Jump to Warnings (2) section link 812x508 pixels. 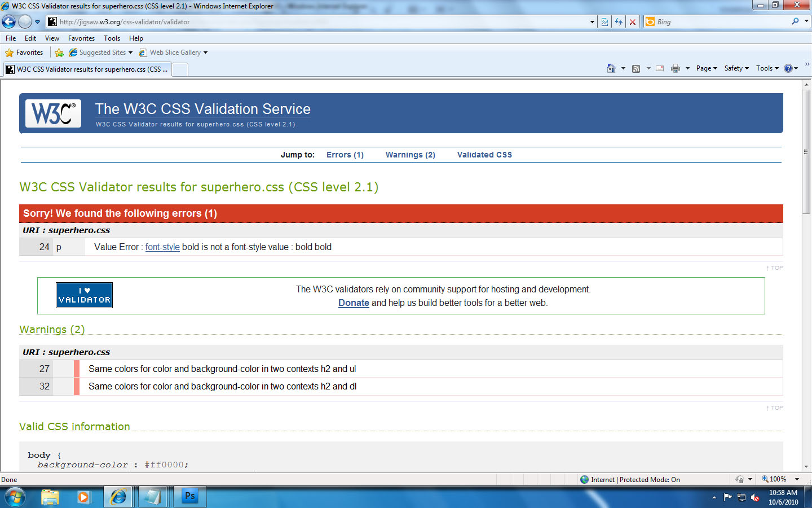coord(410,155)
